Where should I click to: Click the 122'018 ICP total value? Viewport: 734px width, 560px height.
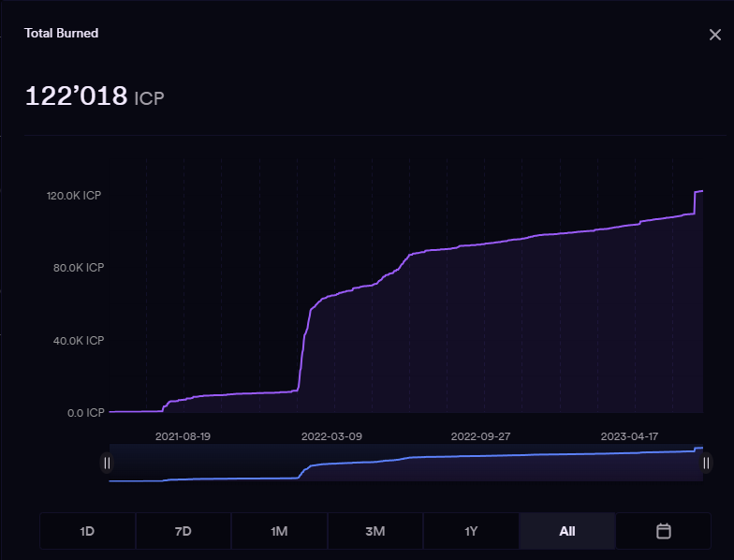pyautogui.click(x=94, y=96)
